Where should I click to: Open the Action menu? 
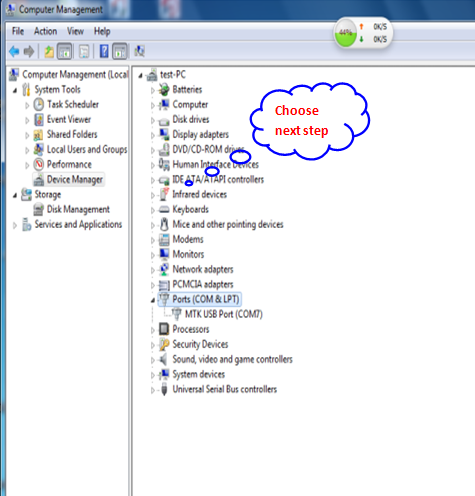[45, 31]
